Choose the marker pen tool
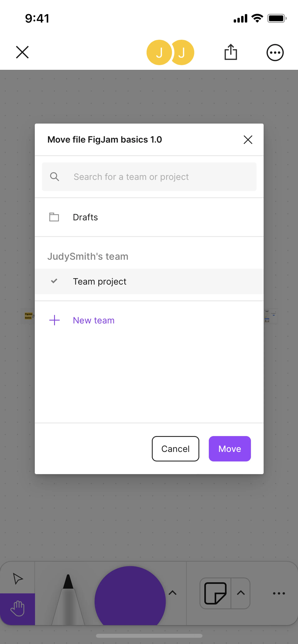The width and height of the screenshot is (298, 644). tap(68, 600)
